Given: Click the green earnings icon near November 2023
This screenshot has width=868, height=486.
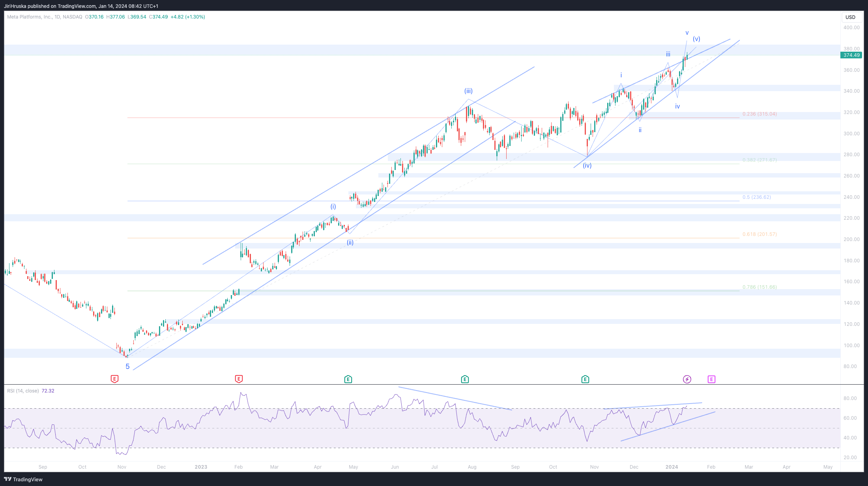Looking at the screenshot, I should [585, 379].
